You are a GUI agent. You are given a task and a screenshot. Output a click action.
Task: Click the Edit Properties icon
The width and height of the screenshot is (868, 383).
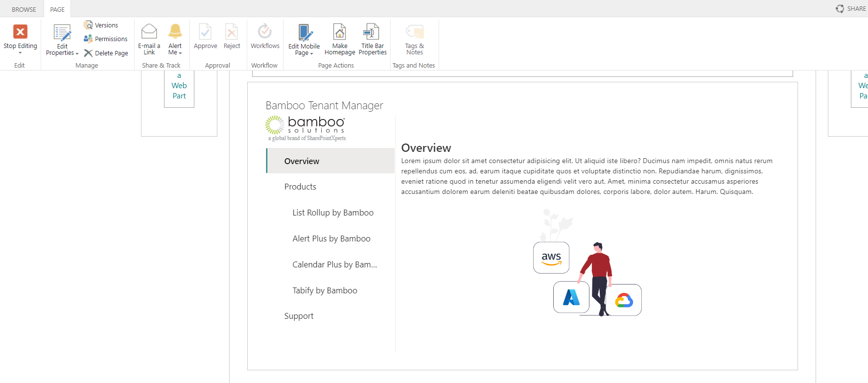62,33
